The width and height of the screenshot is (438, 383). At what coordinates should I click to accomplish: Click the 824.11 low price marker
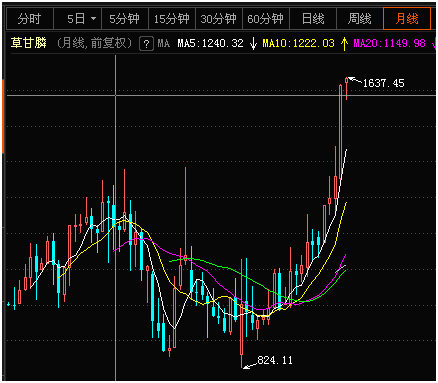point(275,360)
